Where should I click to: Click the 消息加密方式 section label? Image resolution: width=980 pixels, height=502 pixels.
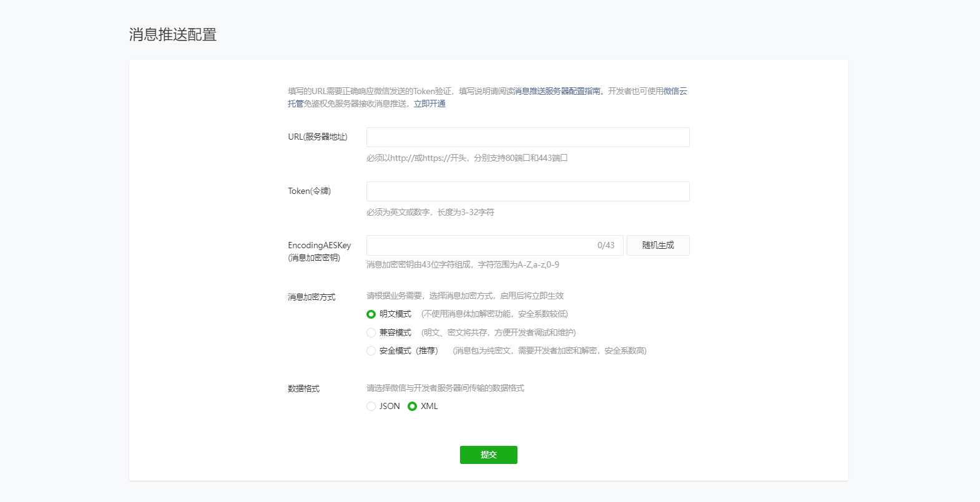[311, 297]
